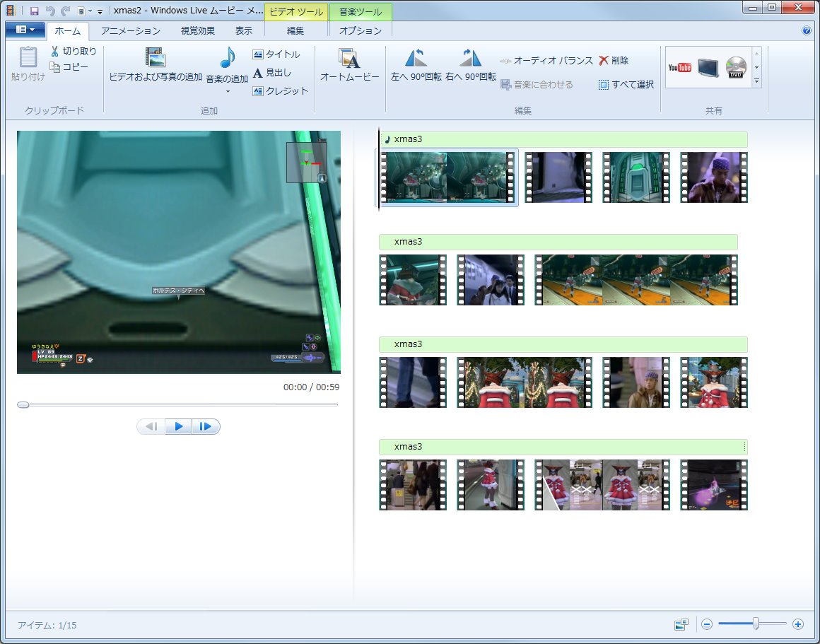820x644 pixels.
Task: Add クレジット credits
Action: [281, 91]
